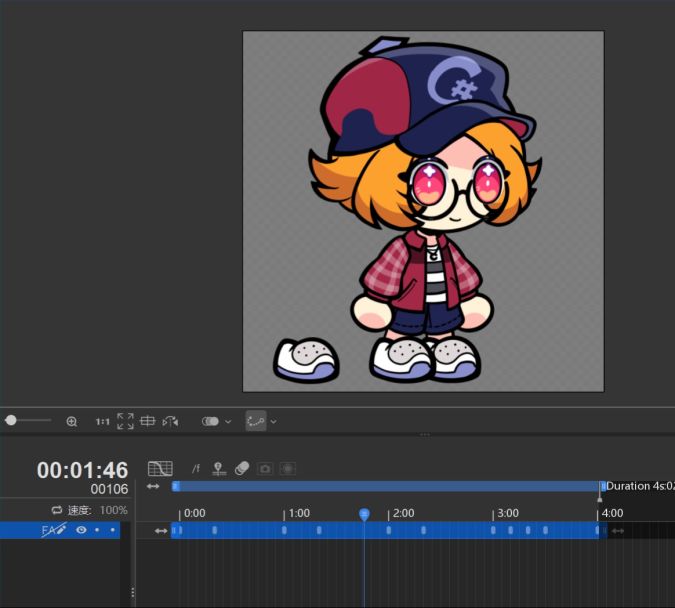Click the eraser icon in timeline toolbar
The image size is (675, 608).
click(x=242, y=468)
